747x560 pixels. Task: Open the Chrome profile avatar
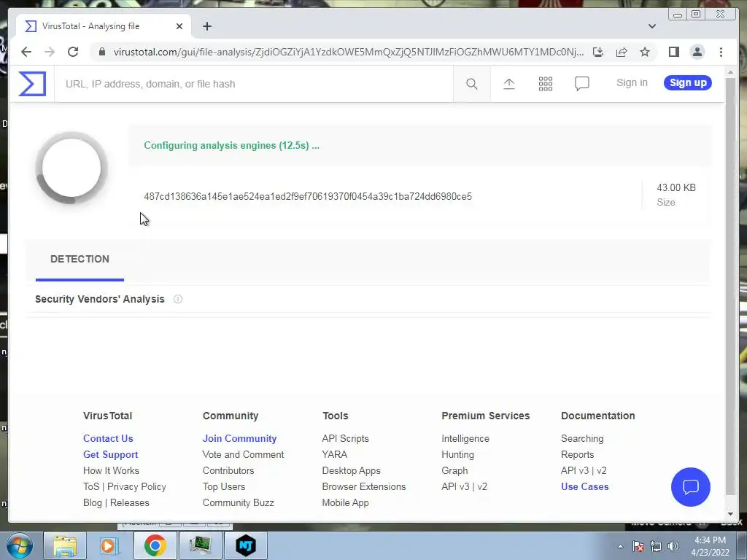pyautogui.click(x=697, y=52)
